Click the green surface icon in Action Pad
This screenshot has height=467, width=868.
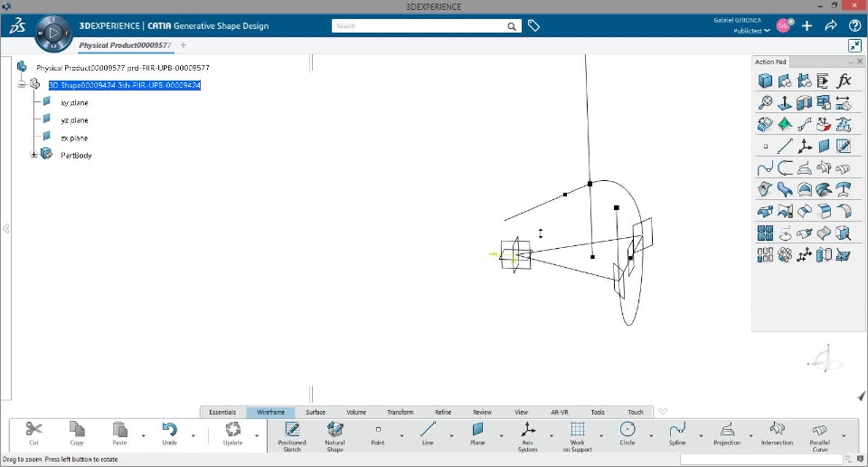[x=785, y=124]
